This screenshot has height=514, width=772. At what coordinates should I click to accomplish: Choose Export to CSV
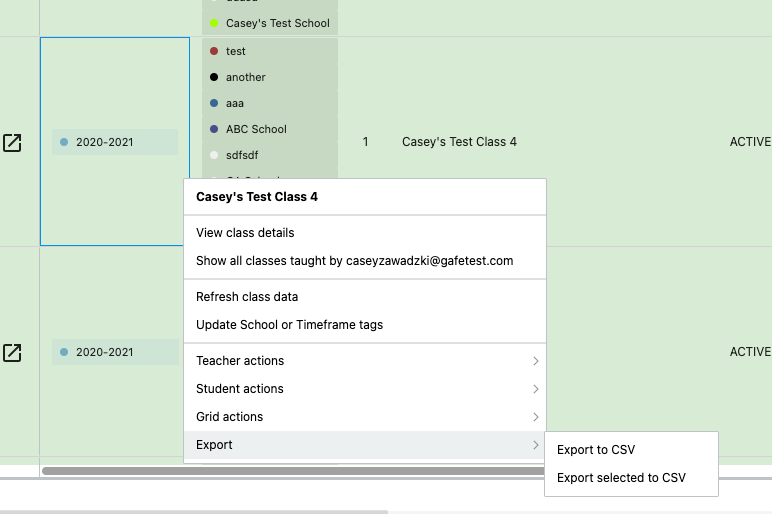[596, 450]
